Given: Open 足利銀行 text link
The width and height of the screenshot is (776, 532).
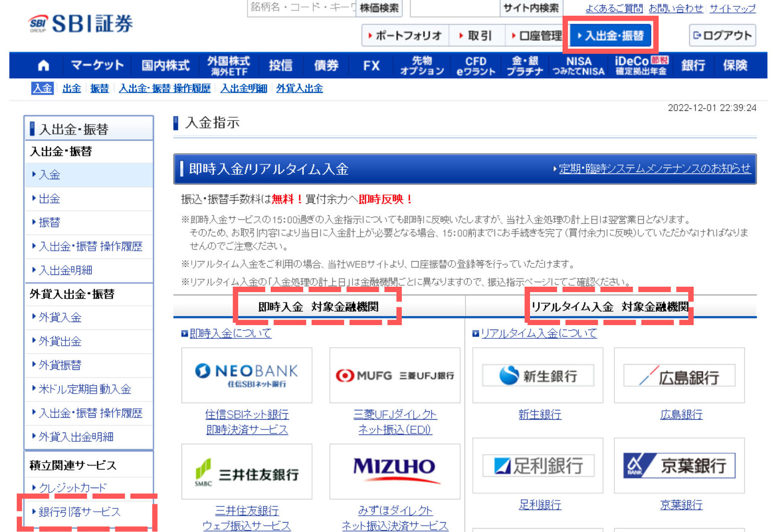Looking at the screenshot, I should coord(540,505).
